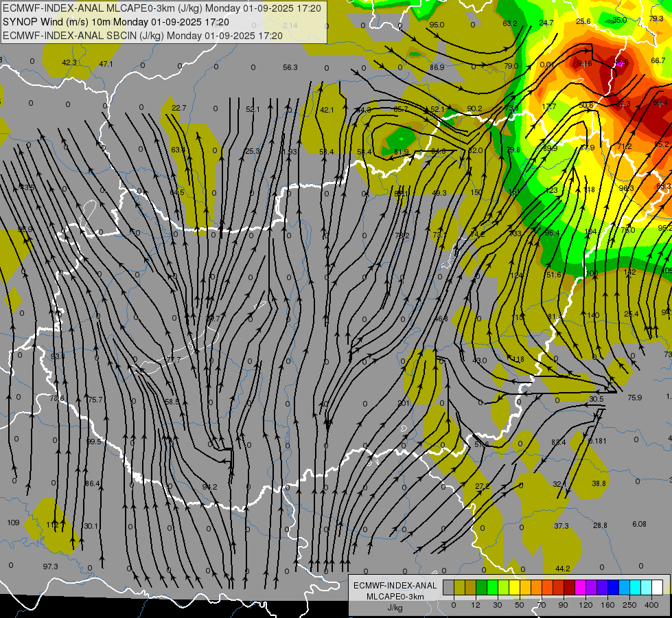Screen dimensions: 672x618
Task: Pick the magenta legend swatch
Action: coord(580,587)
